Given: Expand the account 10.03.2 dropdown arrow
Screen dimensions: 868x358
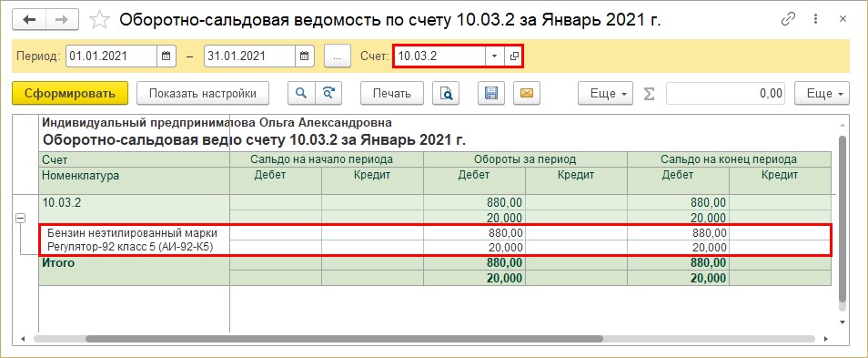Looking at the screenshot, I should pyautogui.click(x=495, y=56).
